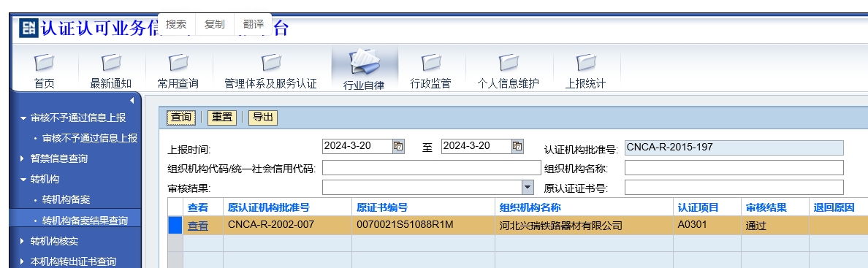The height and width of the screenshot is (268, 868).
Task: Click the end date input field
Action: coord(476,146)
